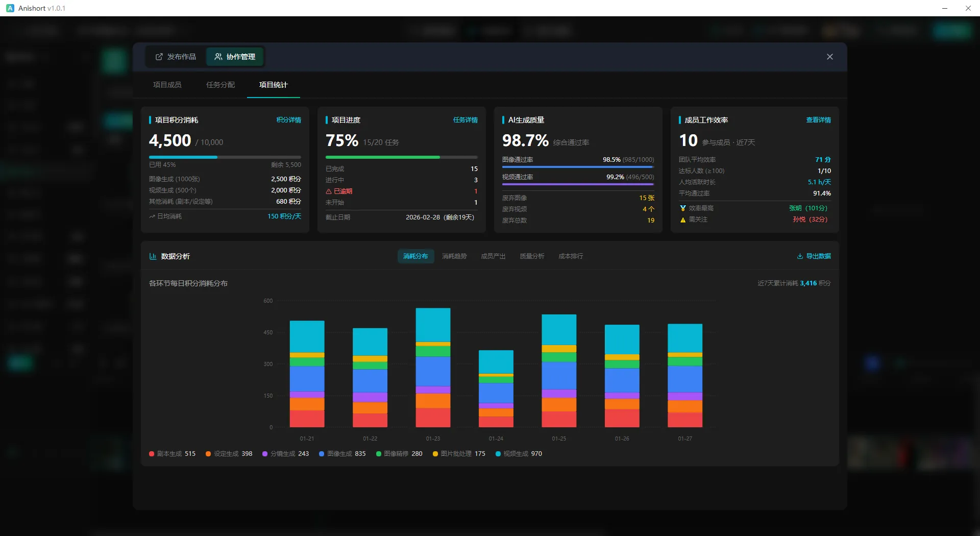Viewport: 980px width, 536px height.
Task: Toggle 视频生成 legend series in chart
Action: tap(519, 454)
